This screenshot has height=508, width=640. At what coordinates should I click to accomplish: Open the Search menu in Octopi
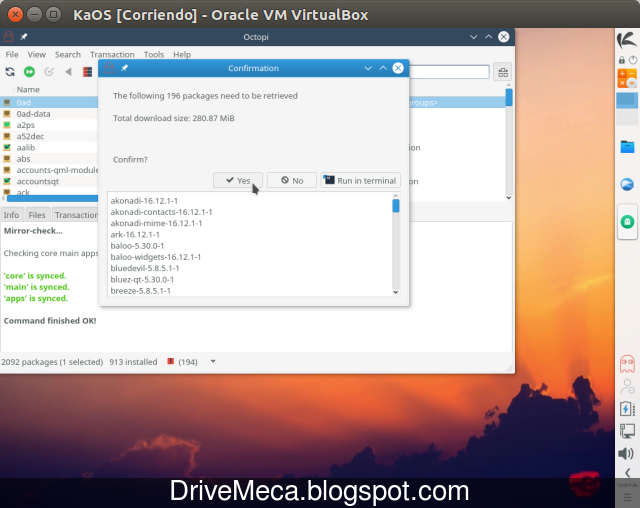point(68,54)
